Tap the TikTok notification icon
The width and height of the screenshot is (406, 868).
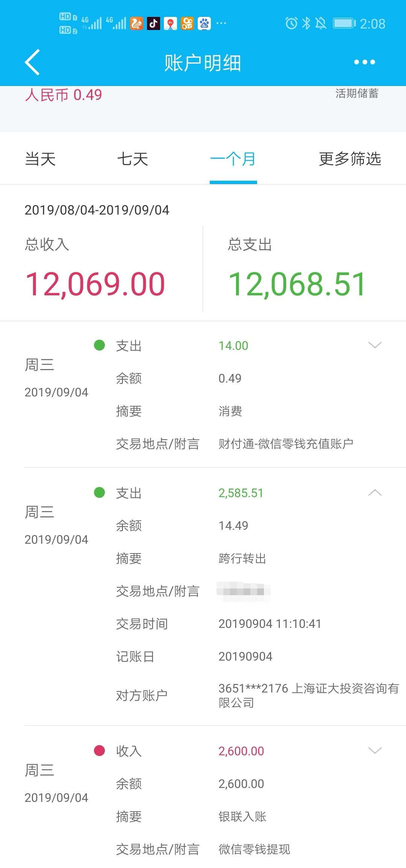click(x=153, y=24)
